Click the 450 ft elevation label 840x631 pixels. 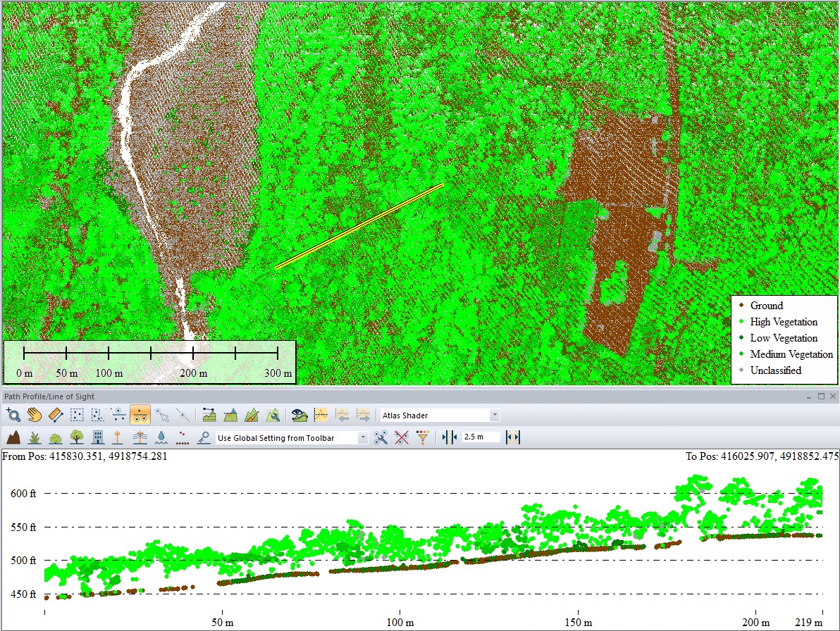23,594
